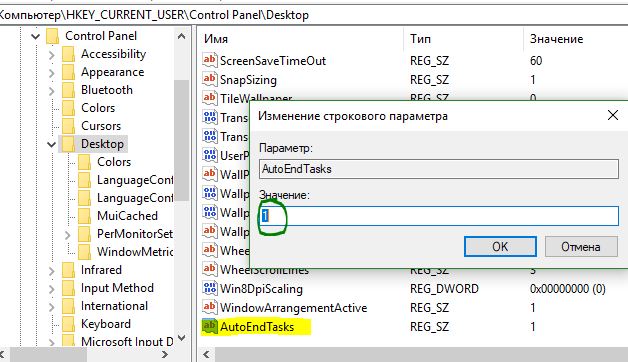Click the ScreenSaveTimeOut data value 60

(x=536, y=61)
